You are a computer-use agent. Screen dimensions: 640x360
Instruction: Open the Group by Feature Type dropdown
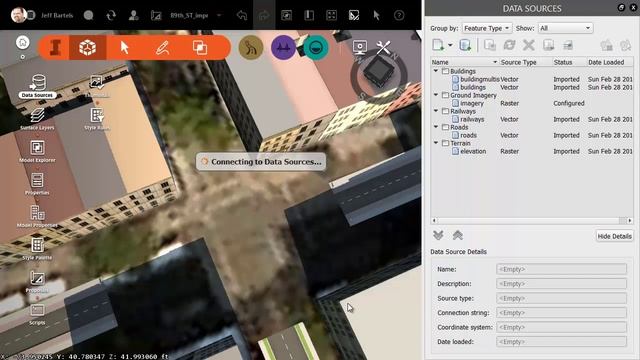(487, 28)
